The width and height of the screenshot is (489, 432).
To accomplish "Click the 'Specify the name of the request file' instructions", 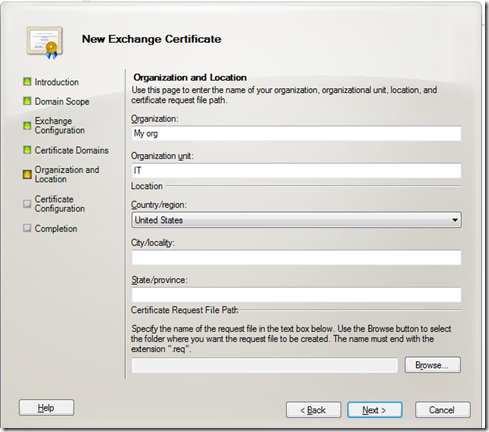I will coord(291,339).
